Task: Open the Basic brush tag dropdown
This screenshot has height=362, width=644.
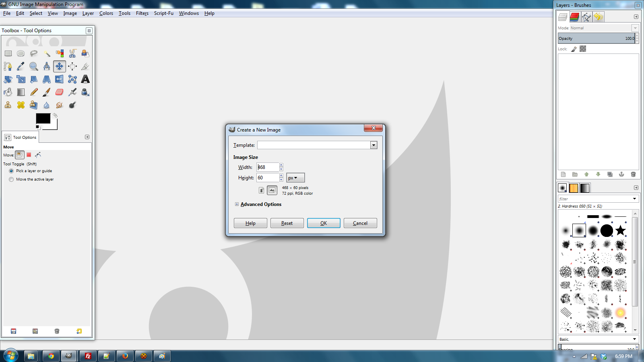Action: pos(635,339)
